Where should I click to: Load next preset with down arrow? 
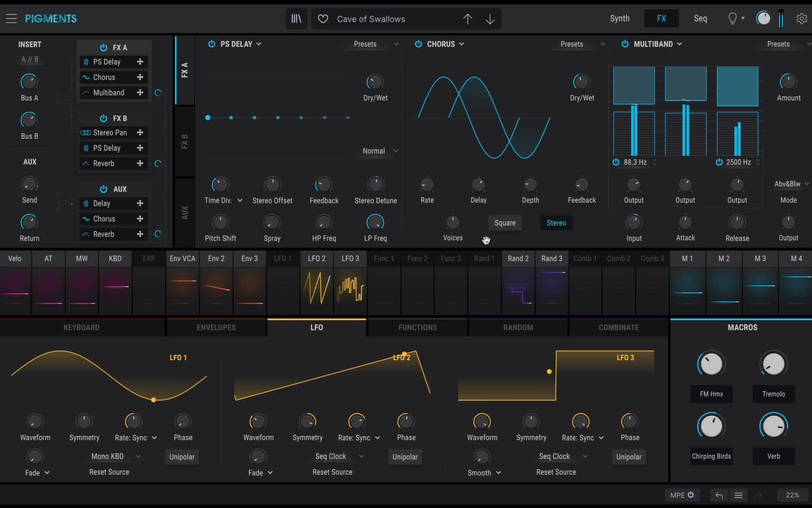490,19
